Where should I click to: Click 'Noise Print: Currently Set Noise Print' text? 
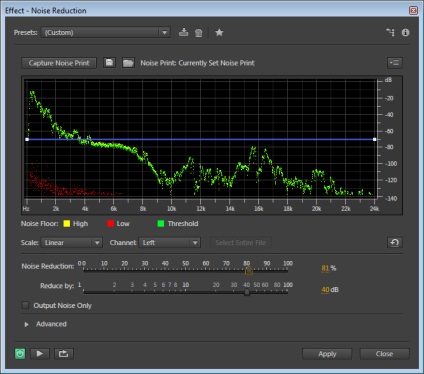click(x=197, y=63)
